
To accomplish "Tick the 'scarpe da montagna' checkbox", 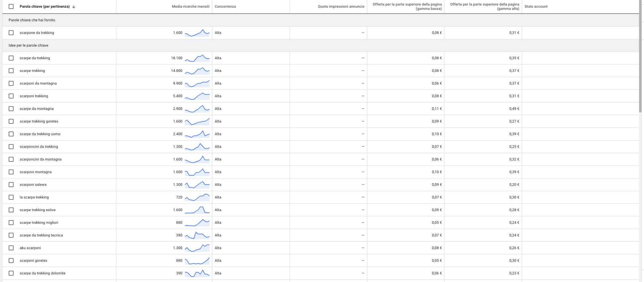I will (11, 109).
